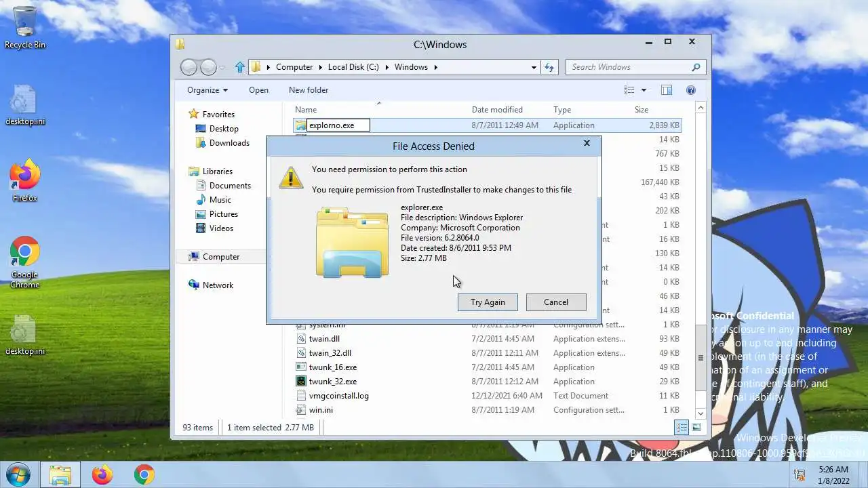Open address bar history dropdown
The image size is (868, 488).
(534, 67)
